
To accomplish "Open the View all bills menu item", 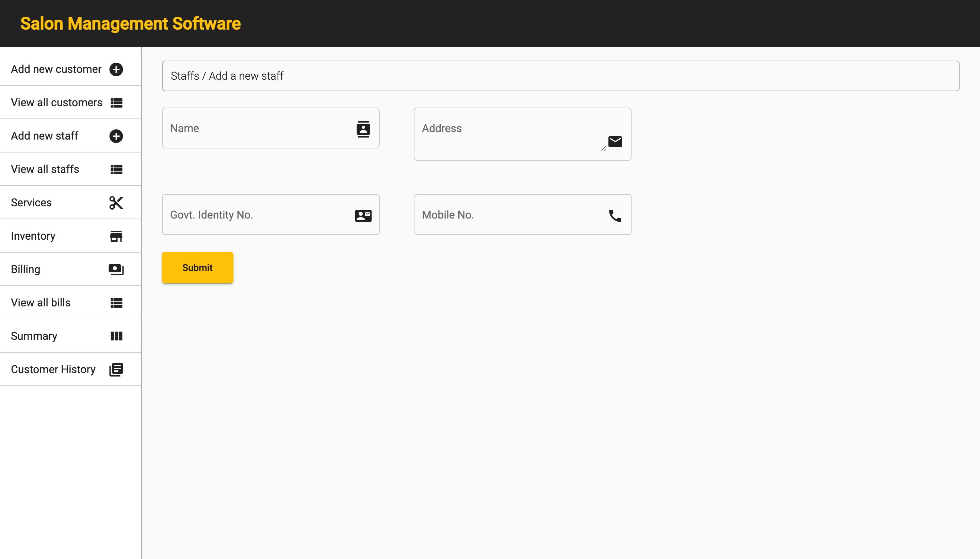I will coord(41,303).
